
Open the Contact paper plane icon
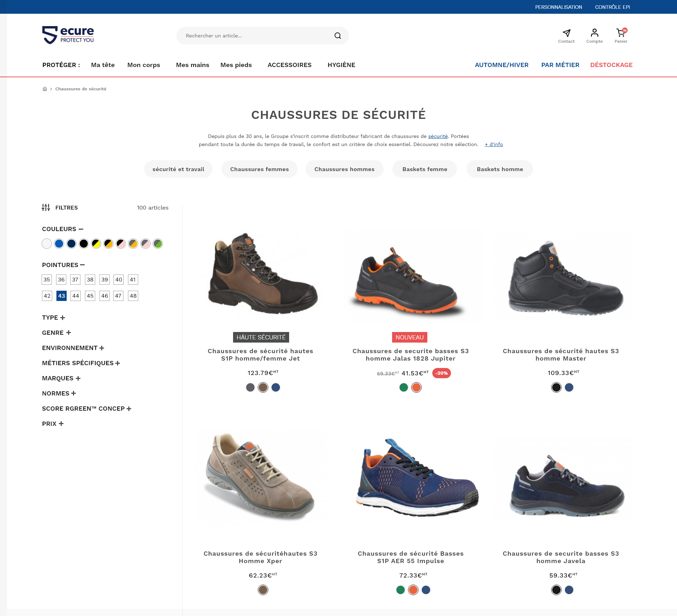tap(566, 33)
